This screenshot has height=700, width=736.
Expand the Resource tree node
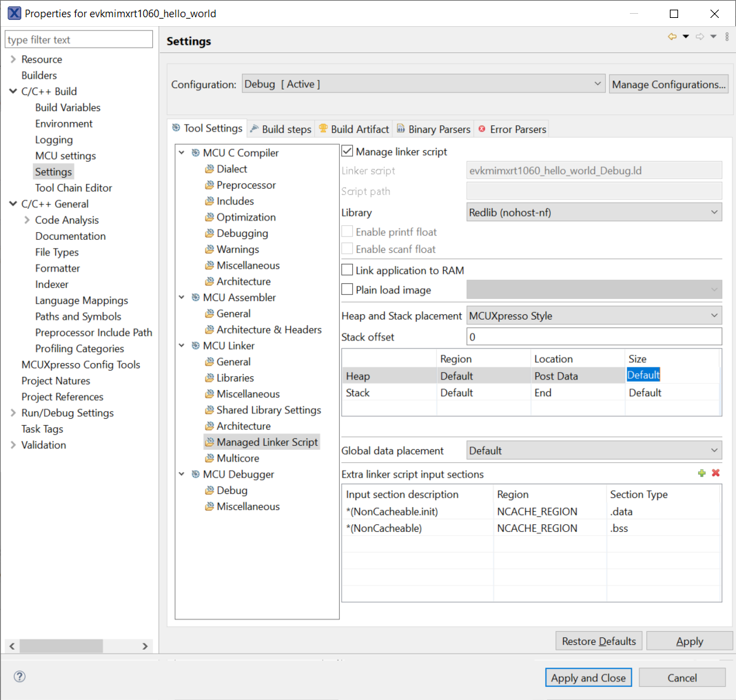[13, 59]
